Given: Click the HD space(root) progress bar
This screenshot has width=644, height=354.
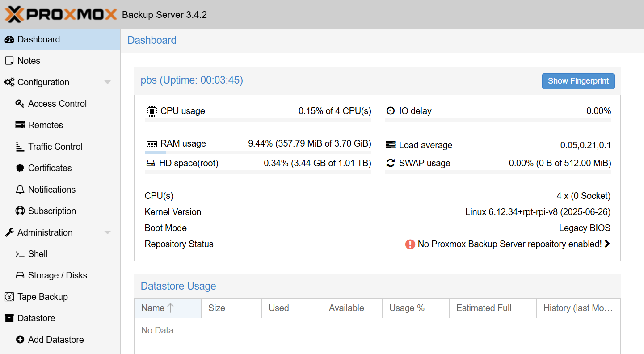Looking at the screenshot, I should pyautogui.click(x=258, y=172).
